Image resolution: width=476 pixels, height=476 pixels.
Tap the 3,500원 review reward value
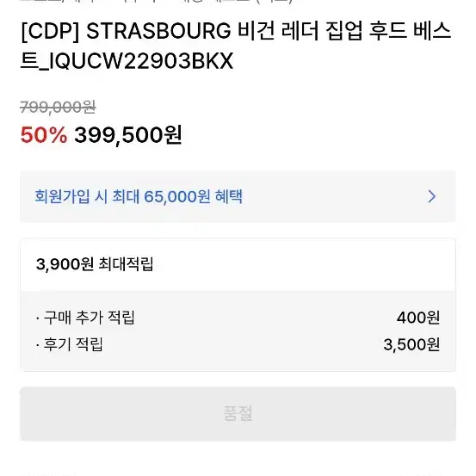tap(411, 344)
